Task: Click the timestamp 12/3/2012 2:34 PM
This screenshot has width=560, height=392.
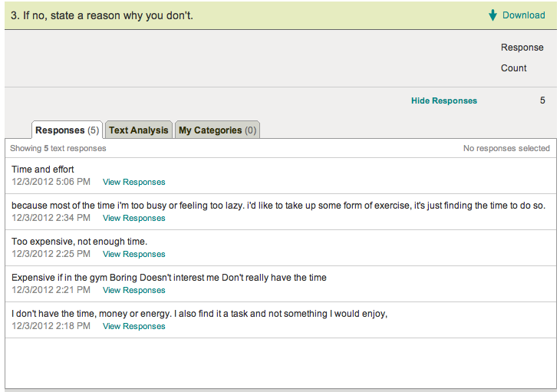Action: pos(51,218)
